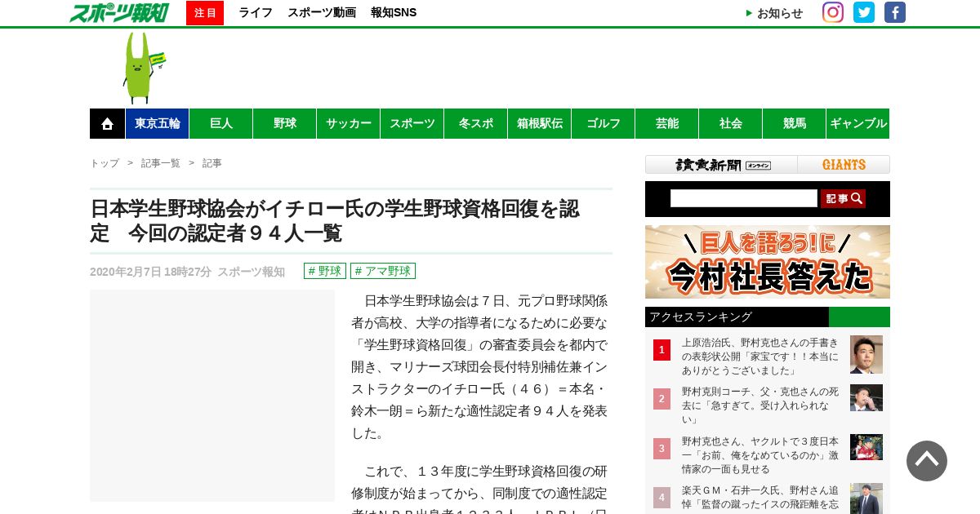
Task: Select the 競馬 navigation tab
Action: (x=795, y=124)
